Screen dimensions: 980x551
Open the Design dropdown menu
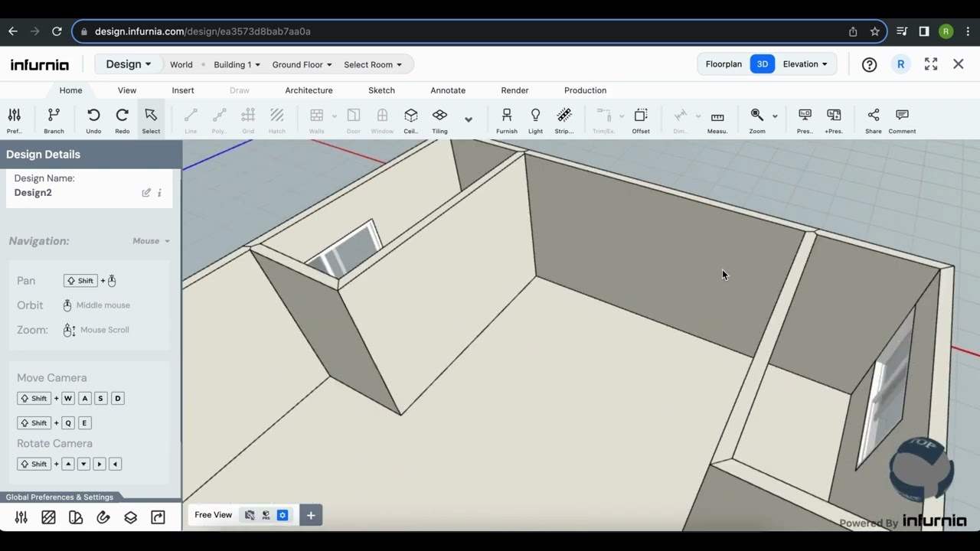(128, 64)
